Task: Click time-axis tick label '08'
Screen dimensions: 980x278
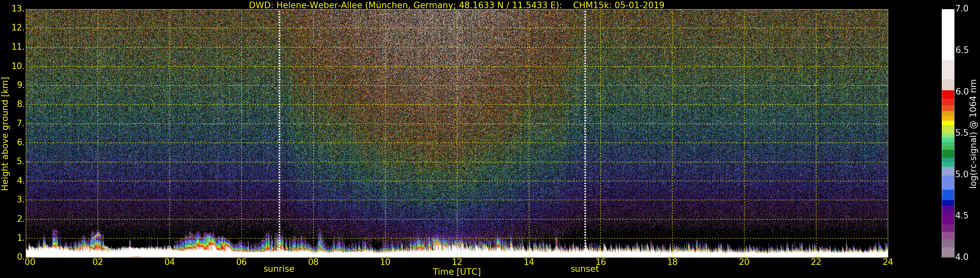Action: [314, 262]
